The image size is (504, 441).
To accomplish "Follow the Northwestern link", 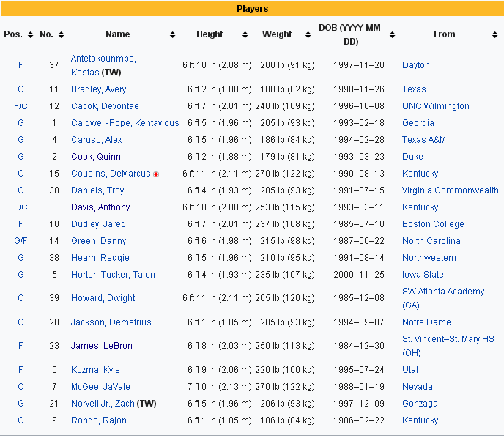I will tap(429, 258).
